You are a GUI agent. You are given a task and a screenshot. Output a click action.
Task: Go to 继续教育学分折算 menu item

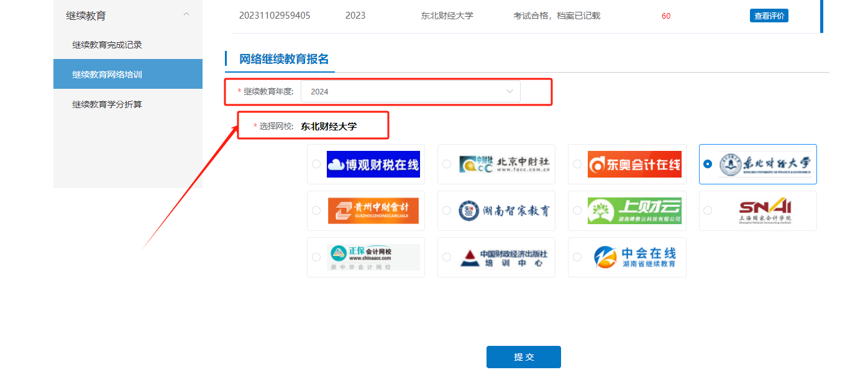coord(107,104)
